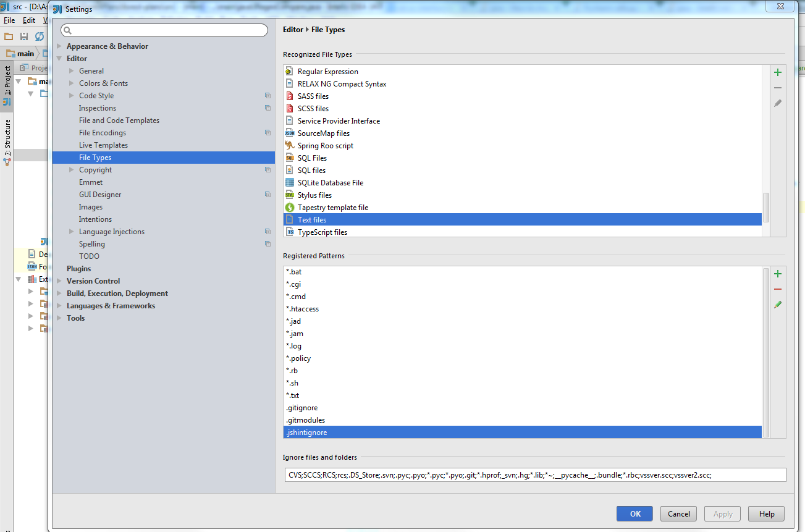Screen dimensions: 805x532
Task: Open the File and Code Templates page
Action: [119, 120]
